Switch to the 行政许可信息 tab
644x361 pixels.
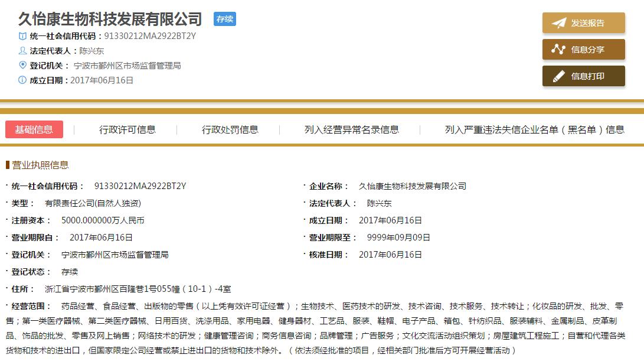[x=128, y=130]
